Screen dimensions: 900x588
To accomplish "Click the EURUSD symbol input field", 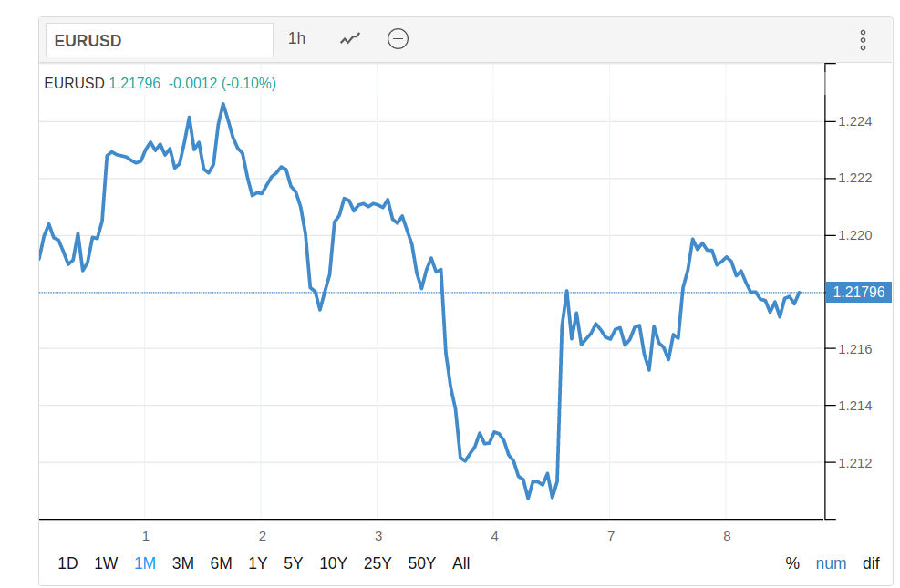I will click(160, 40).
